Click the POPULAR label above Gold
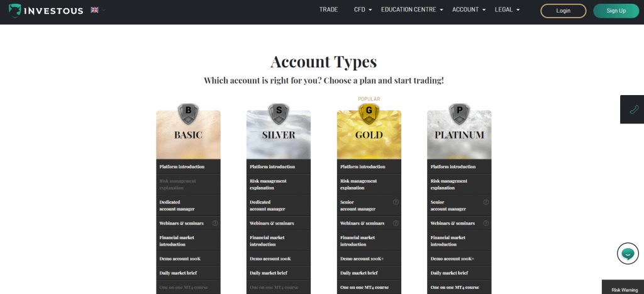The image size is (644, 294). click(369, 99)
